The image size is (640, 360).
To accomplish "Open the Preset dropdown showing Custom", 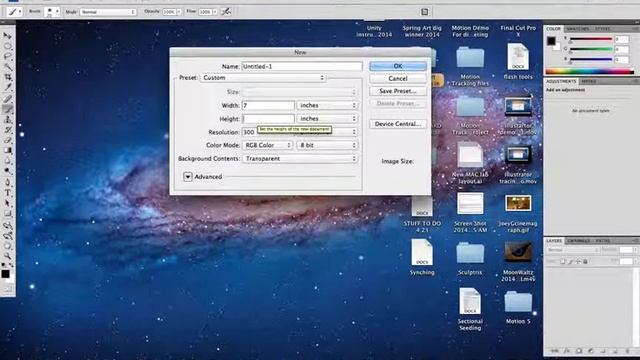I will click(x=263, y=78).
